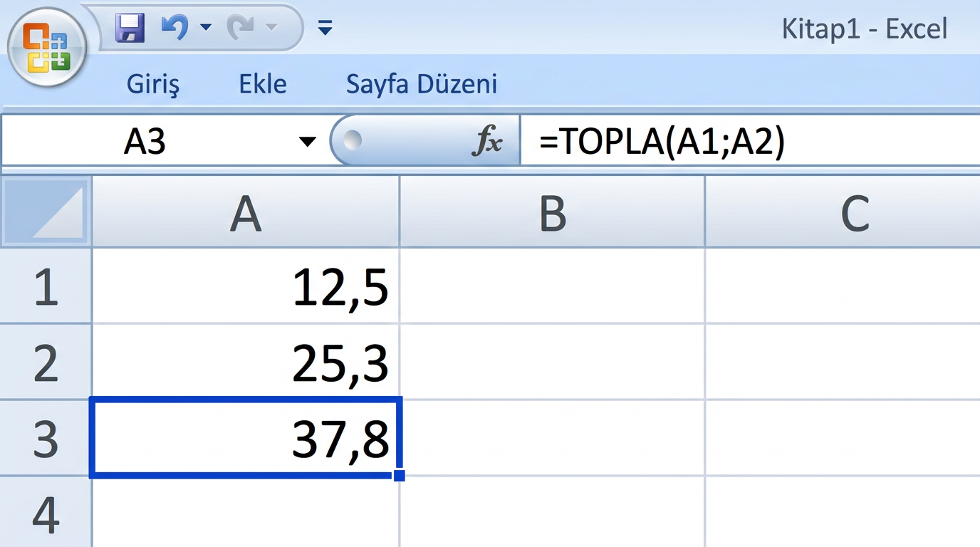The height and width of the screenshot is (547, 980).
Task: Open the Customize Quick Access Toolbar dropdown
Action: 325,28
